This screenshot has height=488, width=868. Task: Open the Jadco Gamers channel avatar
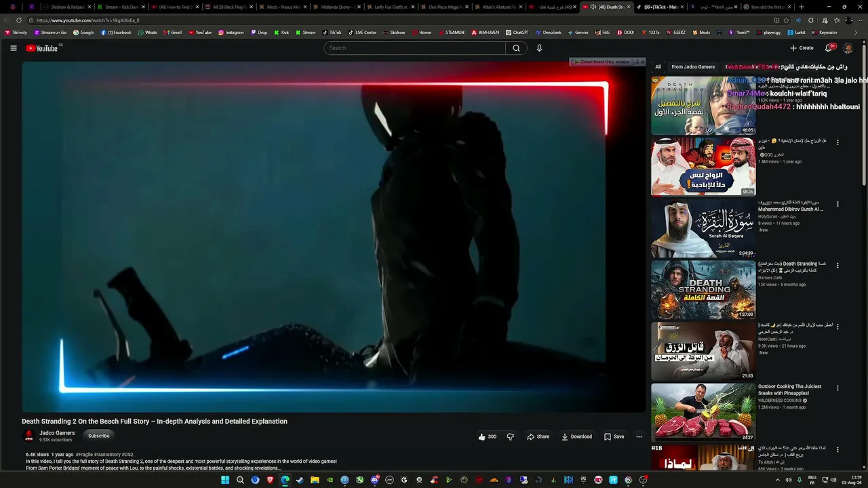pos(29,436)
